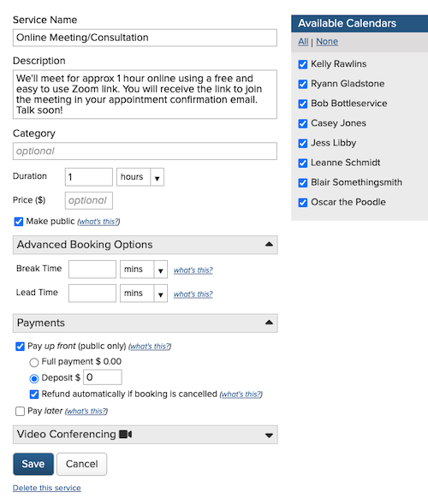Viewport: 428px width, 504px height.
Task: Collapse the Payments section arrow
Action: (269, 323)
